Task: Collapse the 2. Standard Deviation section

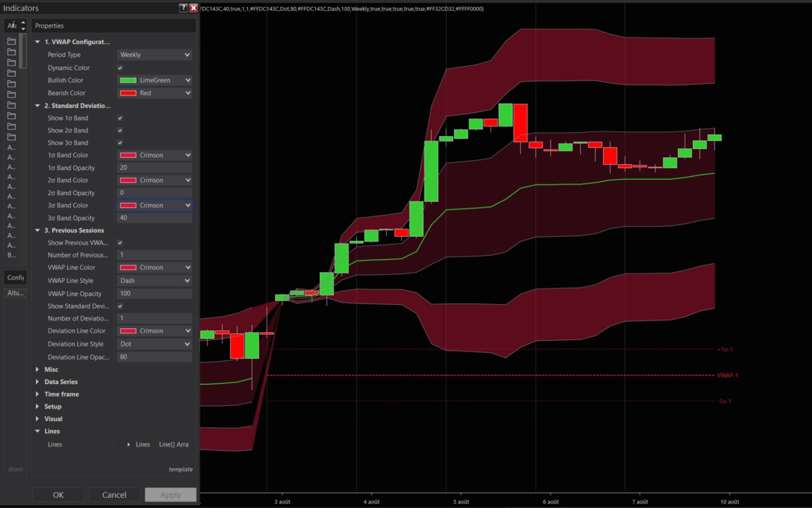Action: 37,106
